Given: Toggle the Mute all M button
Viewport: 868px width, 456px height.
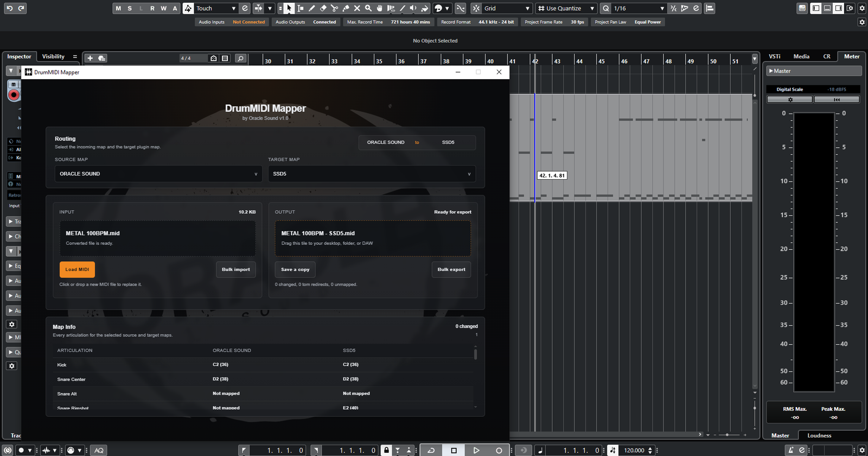Looking at the screenshot, I should [x=118, y=8].
